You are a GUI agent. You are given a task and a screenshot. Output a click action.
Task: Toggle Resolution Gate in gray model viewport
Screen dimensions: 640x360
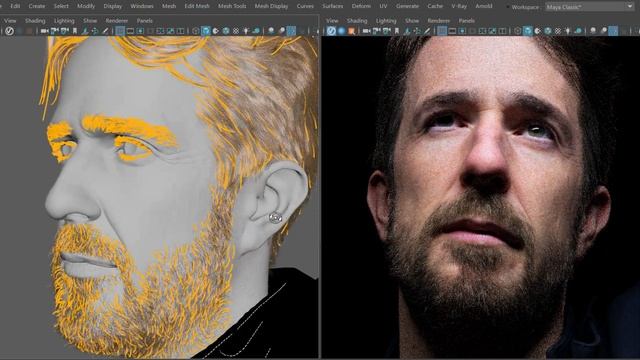click(140, 31)
